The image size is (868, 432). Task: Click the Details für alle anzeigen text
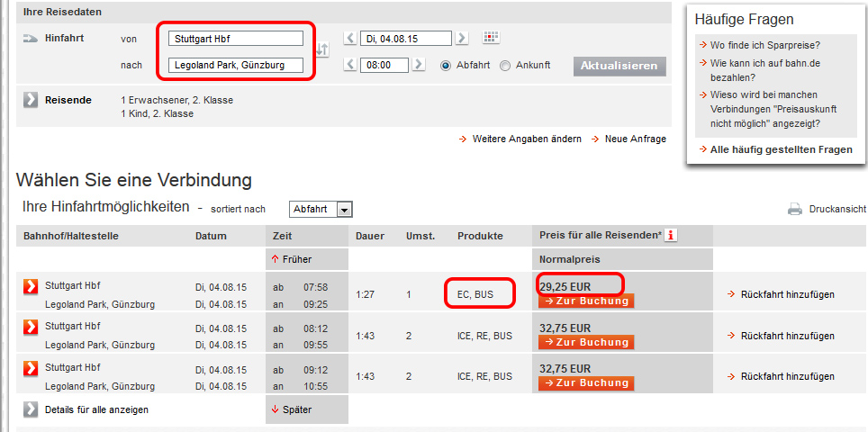coord(96,409)
